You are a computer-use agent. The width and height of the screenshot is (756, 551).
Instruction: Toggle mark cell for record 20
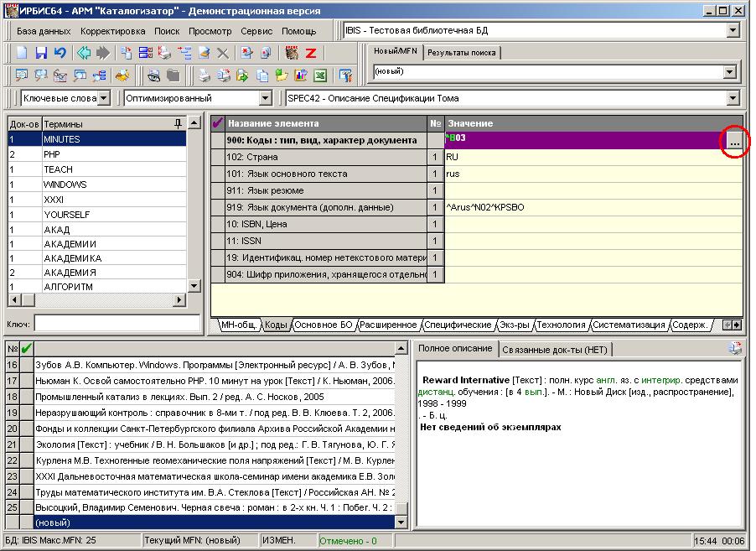(x=26, y=428)
